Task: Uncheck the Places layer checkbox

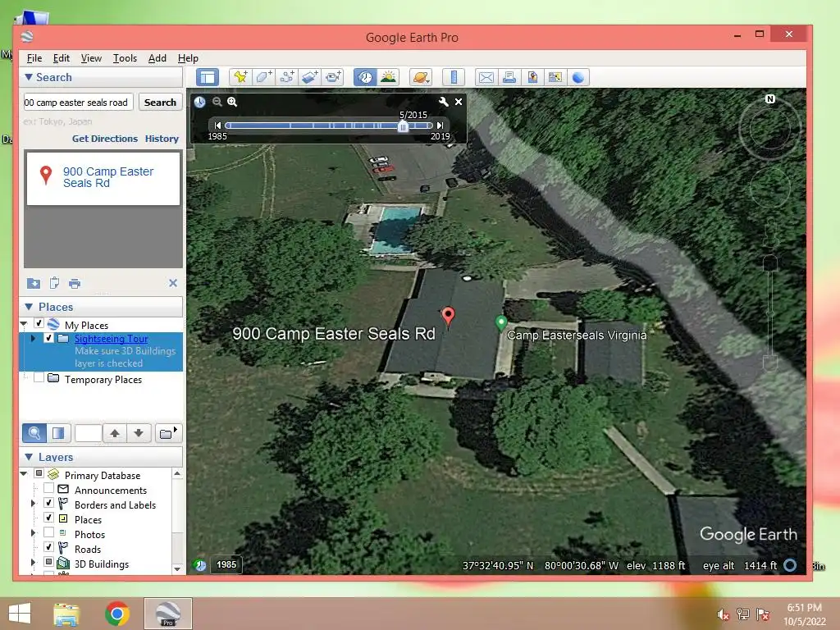Action: point(48,518)
